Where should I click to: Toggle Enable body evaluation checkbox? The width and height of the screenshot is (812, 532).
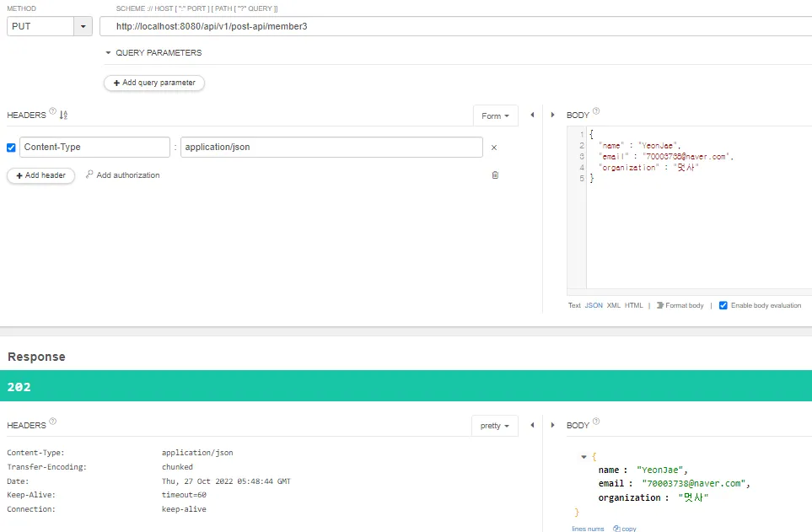(x=723, y=306)
